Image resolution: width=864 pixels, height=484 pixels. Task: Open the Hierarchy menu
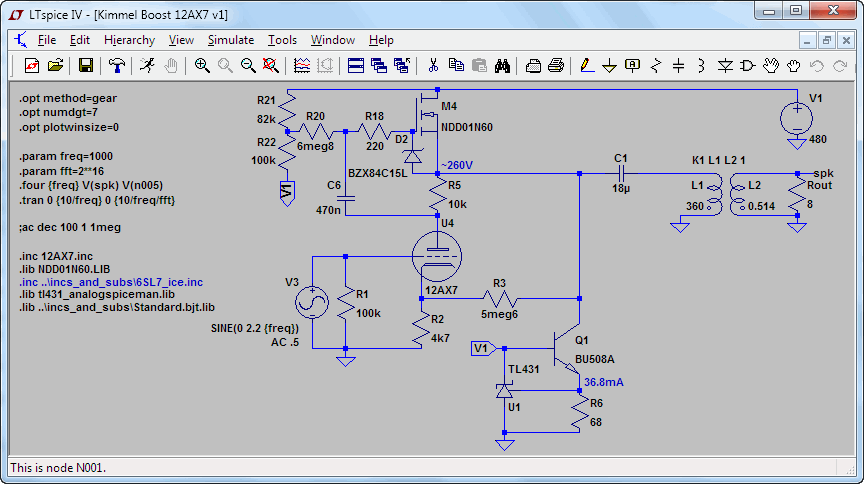pos(129,40)
